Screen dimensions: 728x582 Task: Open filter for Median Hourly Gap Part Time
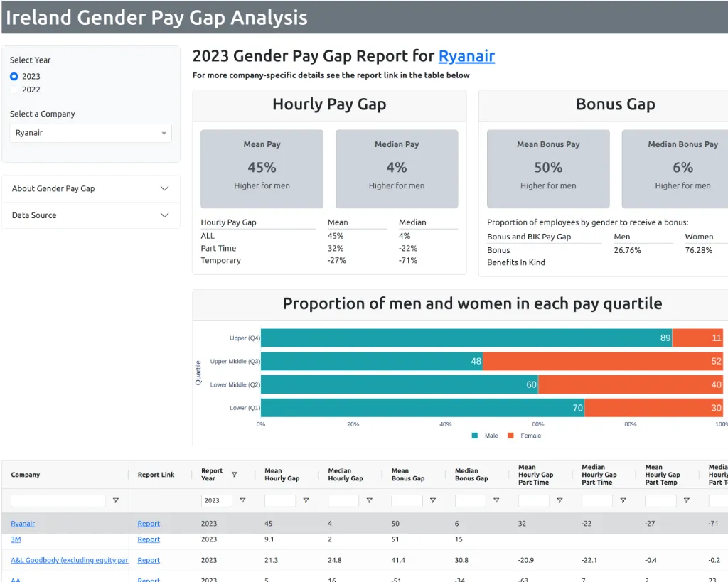pyautogui.click(x=623, y=501)
